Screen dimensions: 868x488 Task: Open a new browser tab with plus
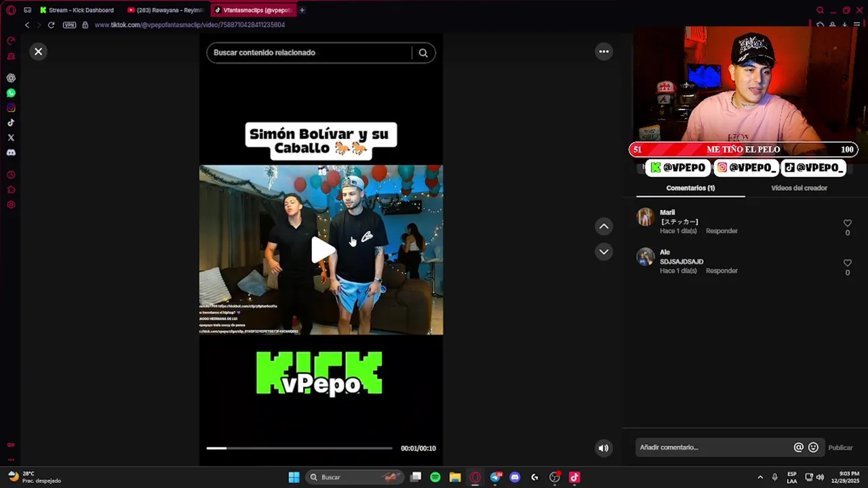[302, 10]
